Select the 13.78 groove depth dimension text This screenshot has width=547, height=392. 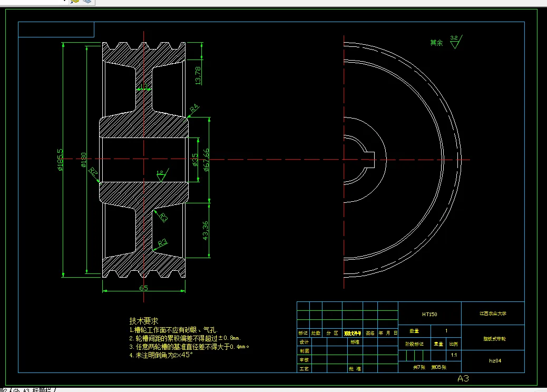click(x=198, y=76)
